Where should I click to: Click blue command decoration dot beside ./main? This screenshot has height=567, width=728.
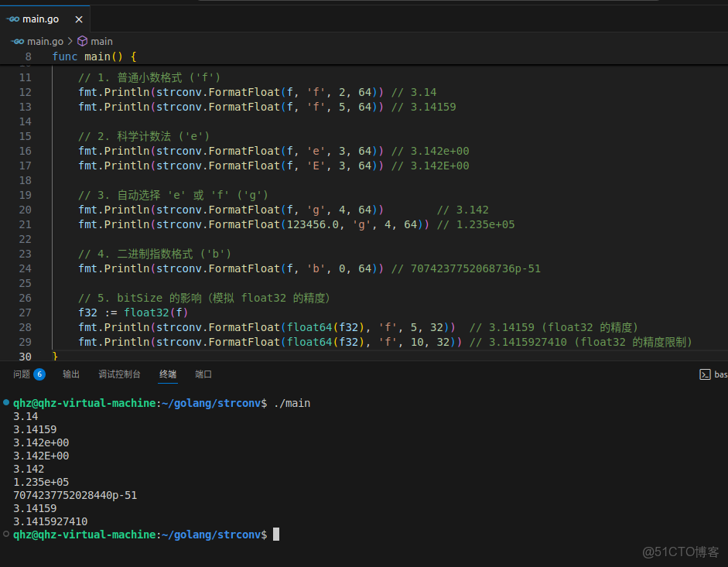(x=6, y=403)
